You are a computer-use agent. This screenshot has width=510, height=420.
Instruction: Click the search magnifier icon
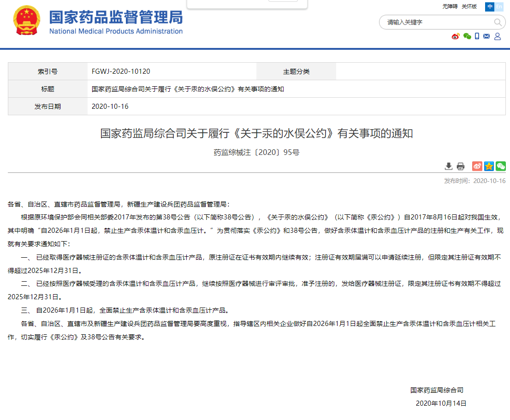498,22
